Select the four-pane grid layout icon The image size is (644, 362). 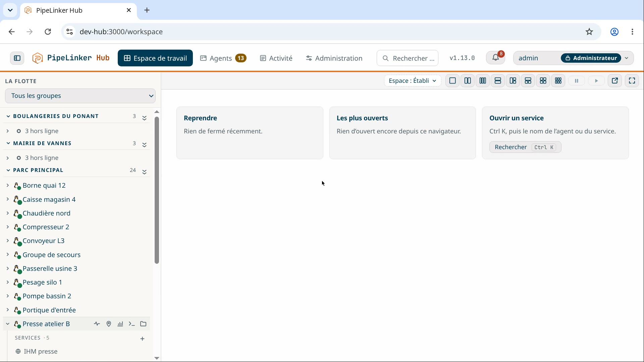pyautogui.click(x=543, y=81)
